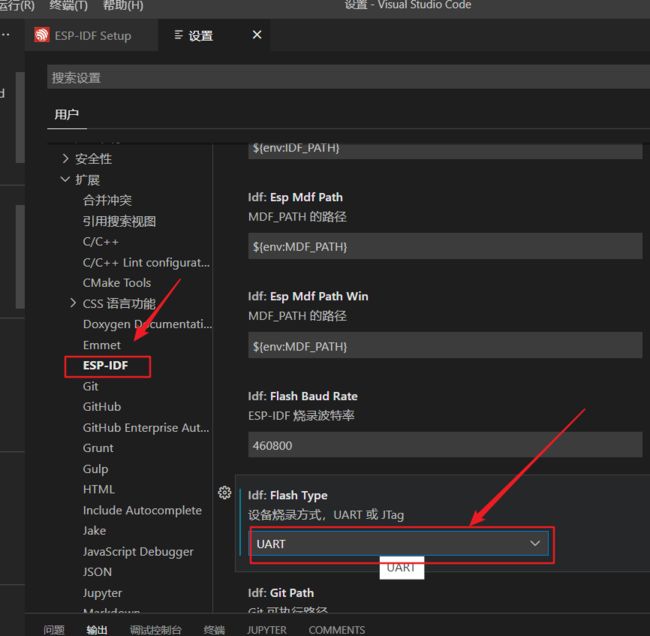This screenshot has width=650, height=636.
Task: Select Doxygen Documentation settings entry
Action: point(147,324)
